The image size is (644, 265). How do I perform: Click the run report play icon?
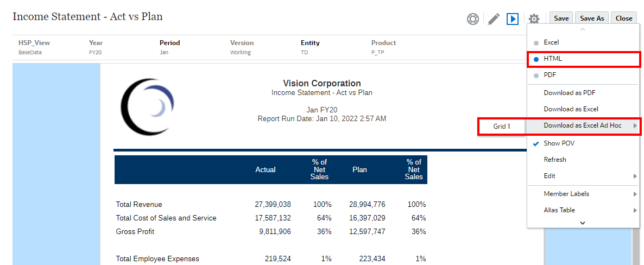click(513, 19)
